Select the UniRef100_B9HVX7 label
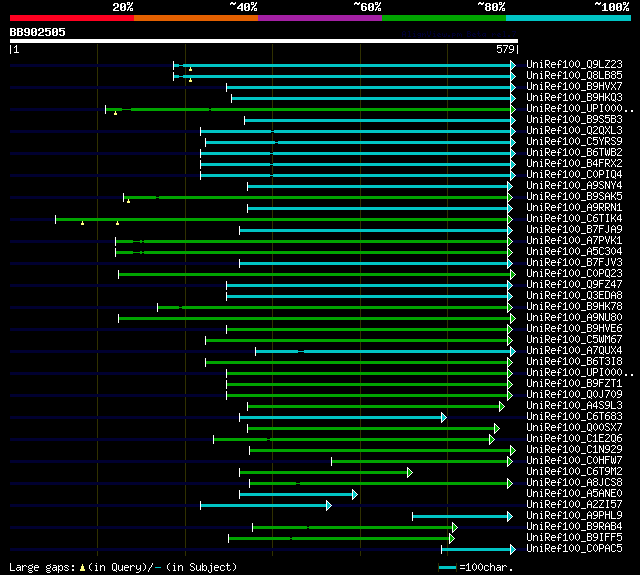Screen dimensions: 640x575 point(574,87)
